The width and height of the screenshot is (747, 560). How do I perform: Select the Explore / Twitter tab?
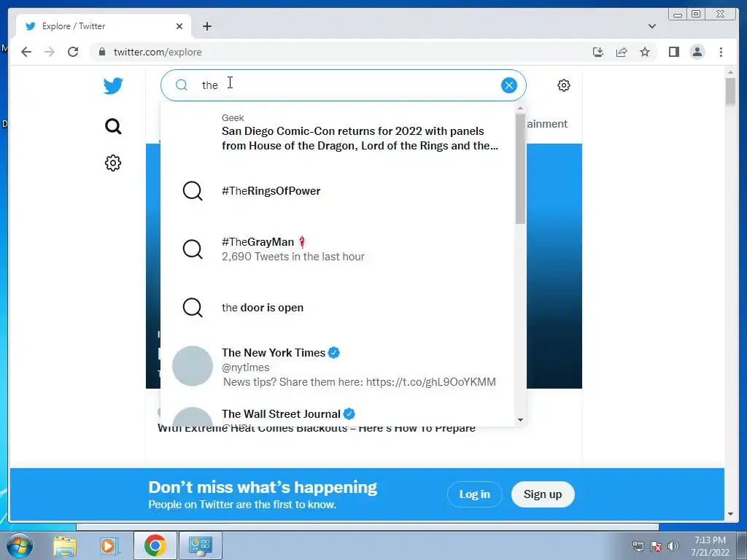[x=104, y=26]
